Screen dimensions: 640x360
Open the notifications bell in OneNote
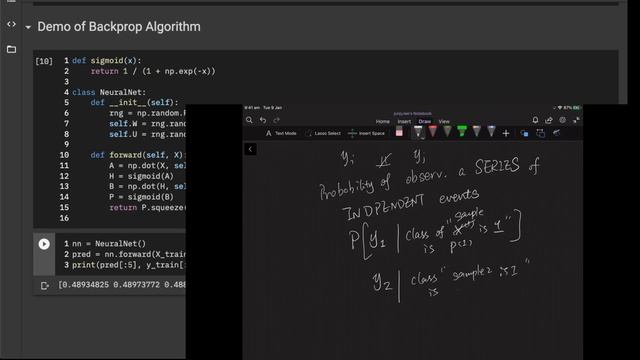535,120
